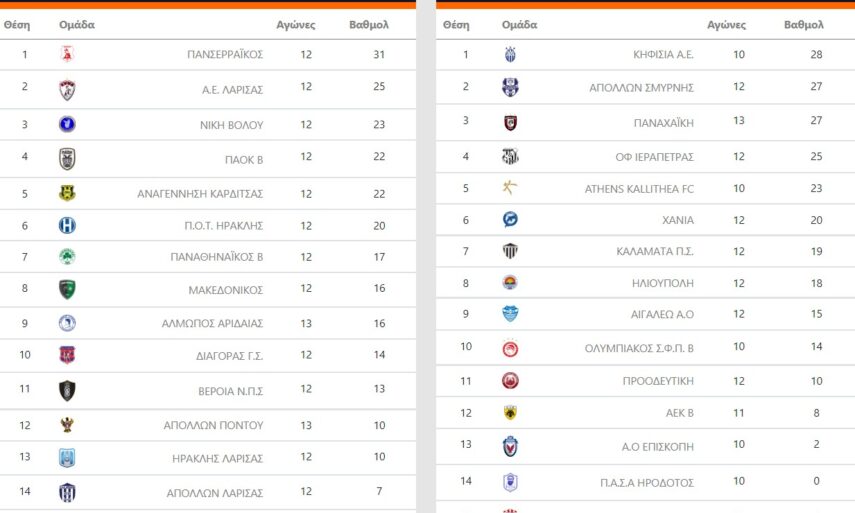Image resolution: width=855 pixels, height=513 pixels.
Task: Click the Athens Kallithea FC logo
Action: tap(510, 188)
